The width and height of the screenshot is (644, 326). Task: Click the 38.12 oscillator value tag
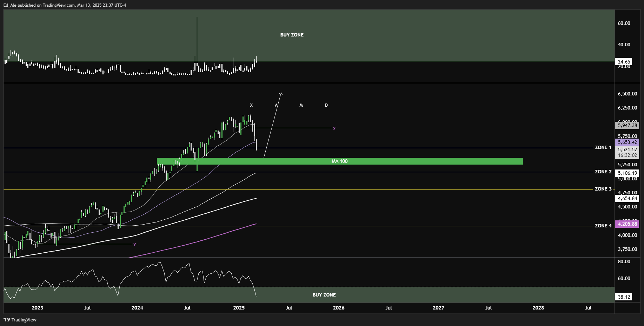624,297
